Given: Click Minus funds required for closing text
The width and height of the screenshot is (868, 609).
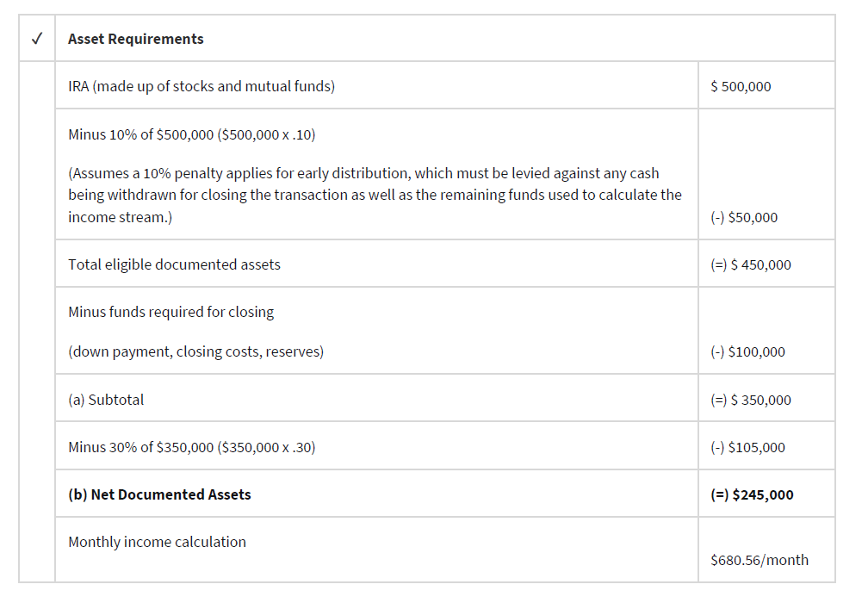Looking at the screenshot, I should (x=170, y=312).
